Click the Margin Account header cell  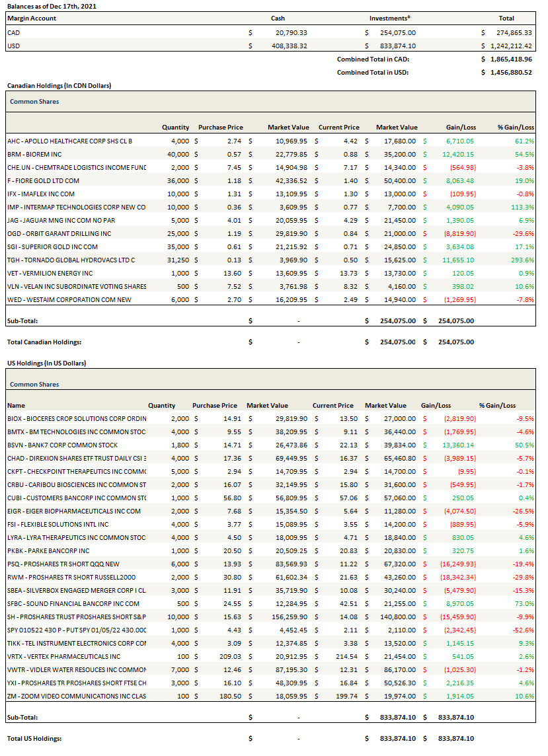click(32, 19)
